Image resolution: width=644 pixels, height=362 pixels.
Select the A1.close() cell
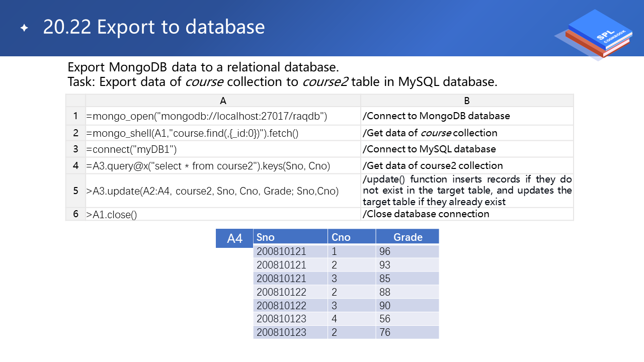pos(112,214)
